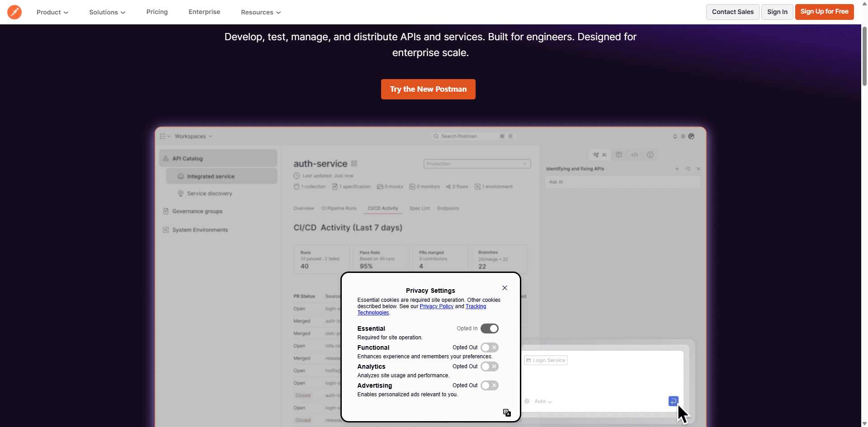Click the '1 collection' label
868x427 pixels.
310,187
